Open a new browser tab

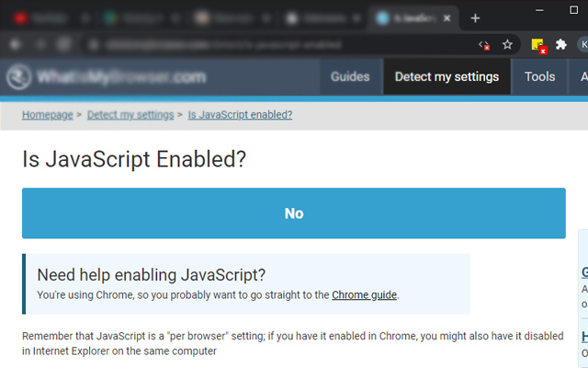point(475,18)
